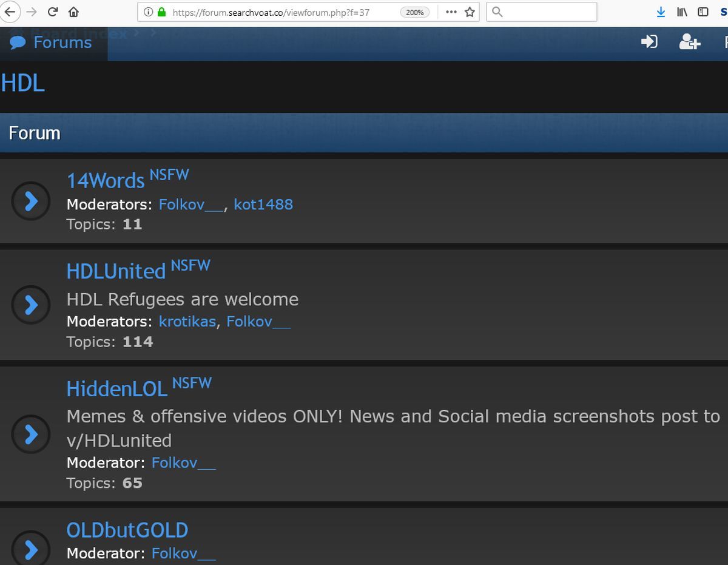View kot1488 moderator profile

click(x=263, y=204)
